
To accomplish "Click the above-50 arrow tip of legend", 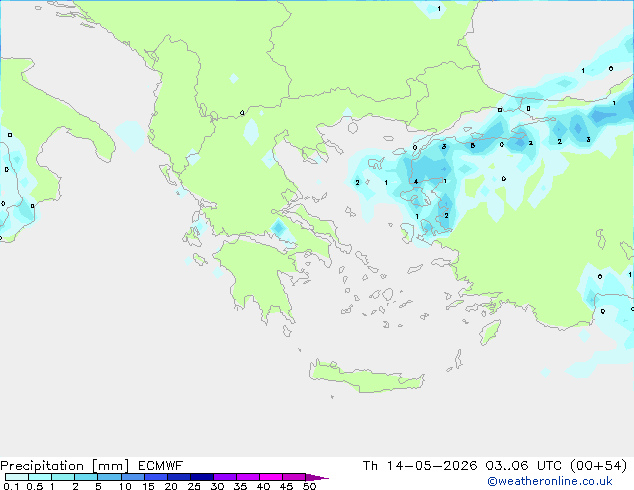I will tap(317, 477).
